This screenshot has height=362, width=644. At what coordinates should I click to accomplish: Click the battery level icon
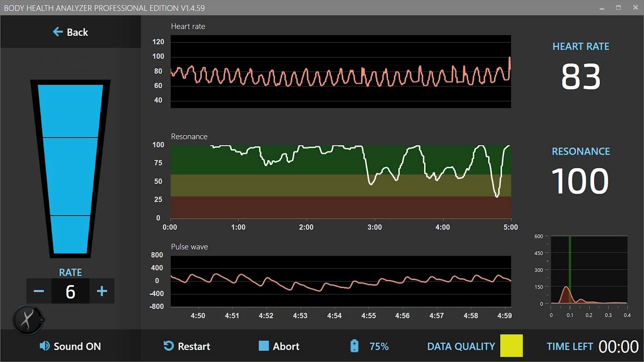point(354,346)
